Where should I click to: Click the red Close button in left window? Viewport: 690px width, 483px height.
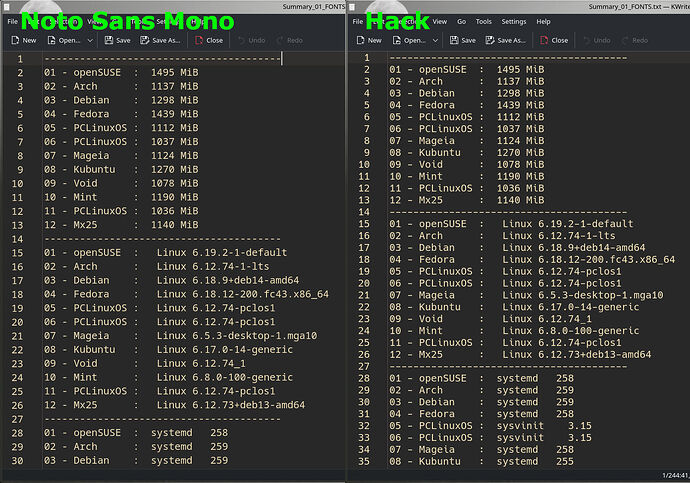coord(209,40)
